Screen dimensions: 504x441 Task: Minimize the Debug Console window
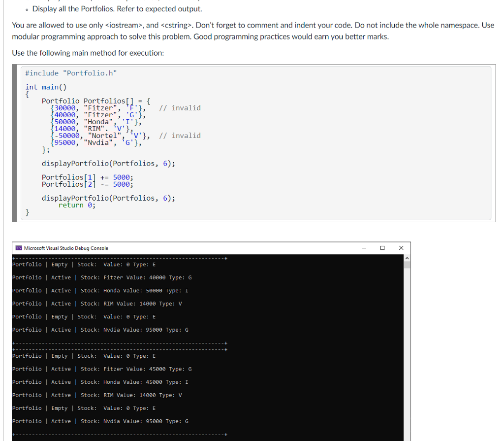point(363,248)
